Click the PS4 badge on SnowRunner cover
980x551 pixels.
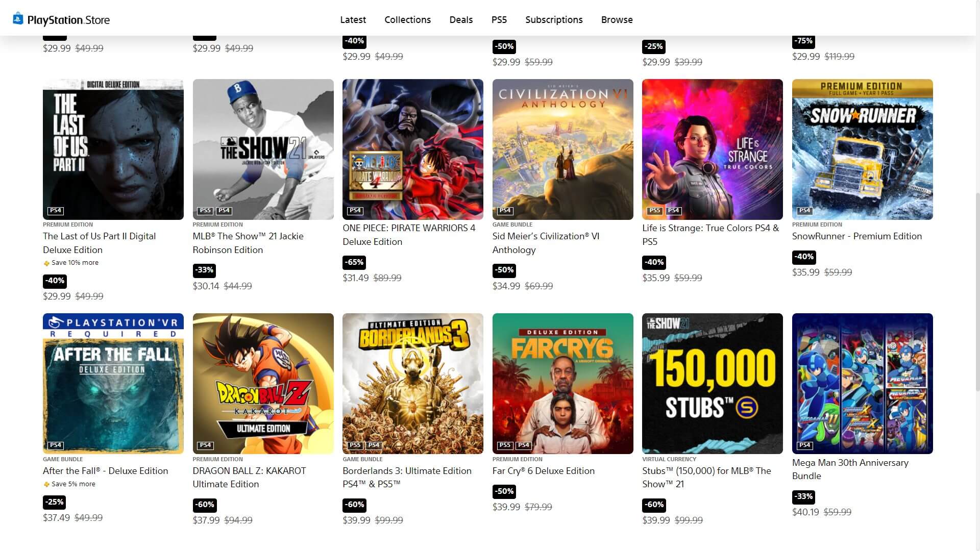click(x=804, y=210)
